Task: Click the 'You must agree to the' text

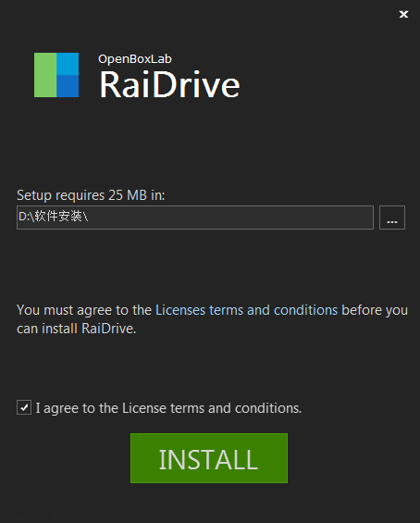Action: click(84, 310)
